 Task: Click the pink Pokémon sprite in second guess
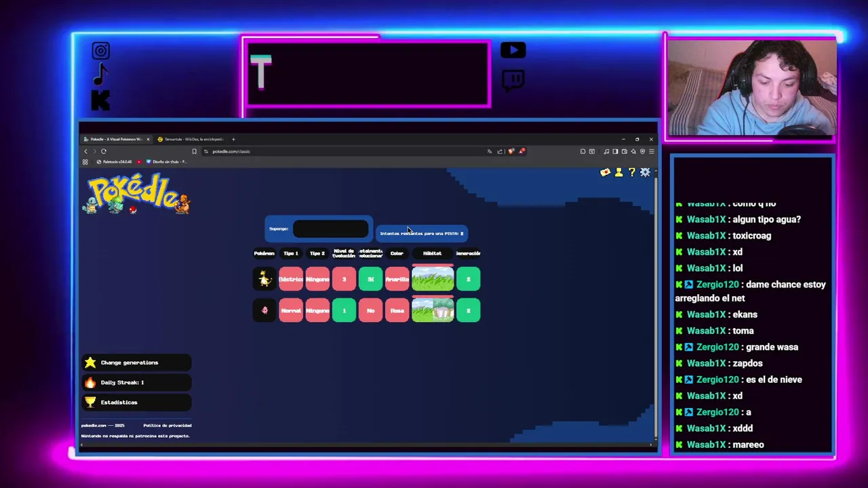click(264, 310)
